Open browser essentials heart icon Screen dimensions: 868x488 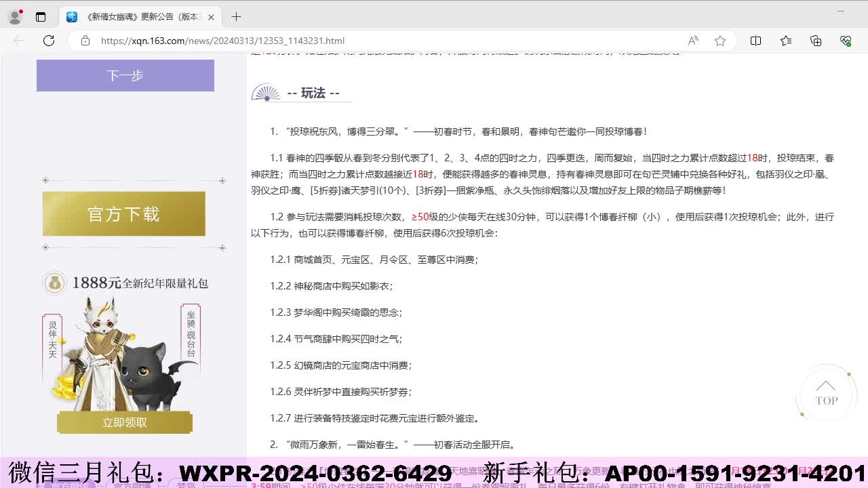846,41
